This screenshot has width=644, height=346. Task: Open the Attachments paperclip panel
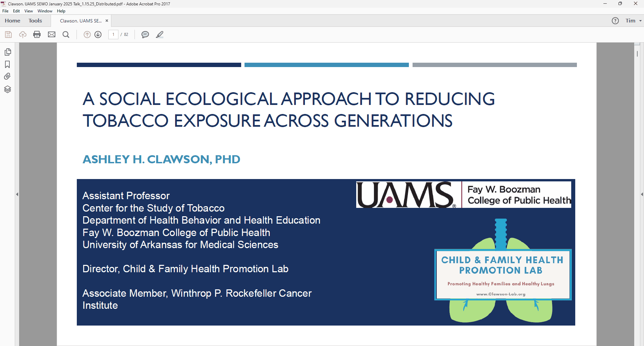(x=7, y=76)
